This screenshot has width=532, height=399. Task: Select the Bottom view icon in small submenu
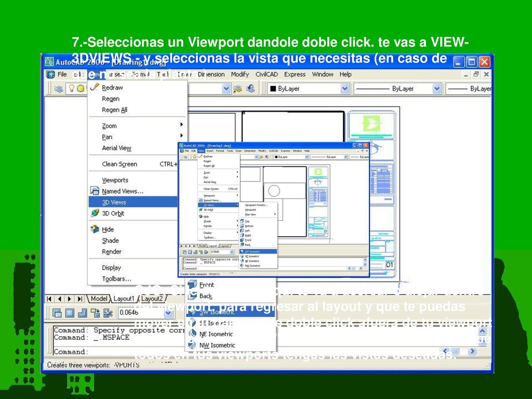tap(242, 225)
